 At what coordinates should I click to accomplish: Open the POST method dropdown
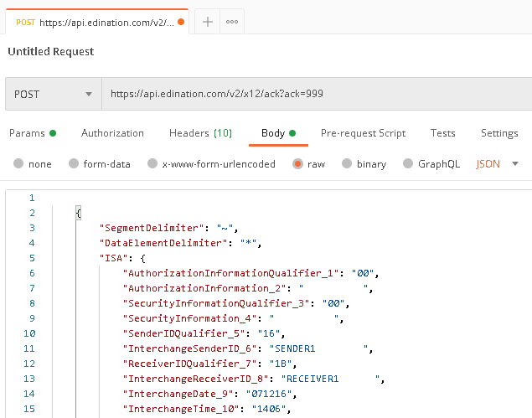(x=54, y=94)
